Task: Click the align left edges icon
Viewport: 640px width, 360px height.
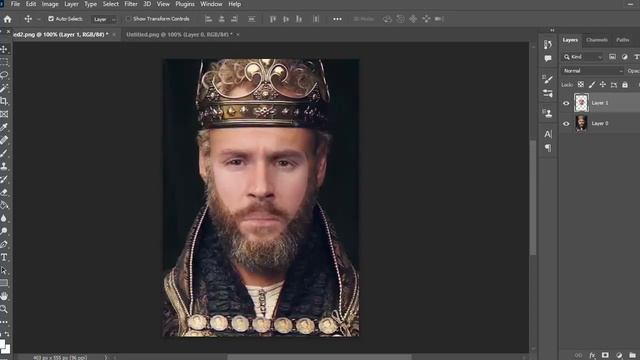Action: (x=208, y=19)
